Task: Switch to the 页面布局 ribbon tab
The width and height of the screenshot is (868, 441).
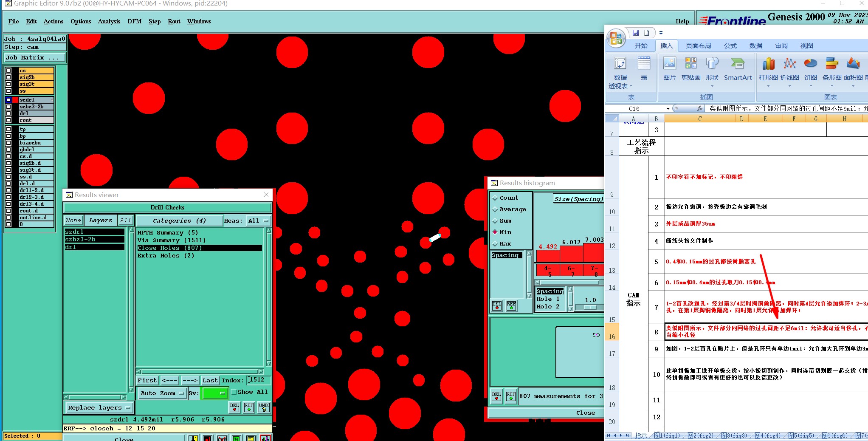Action: tap(699, 46)
